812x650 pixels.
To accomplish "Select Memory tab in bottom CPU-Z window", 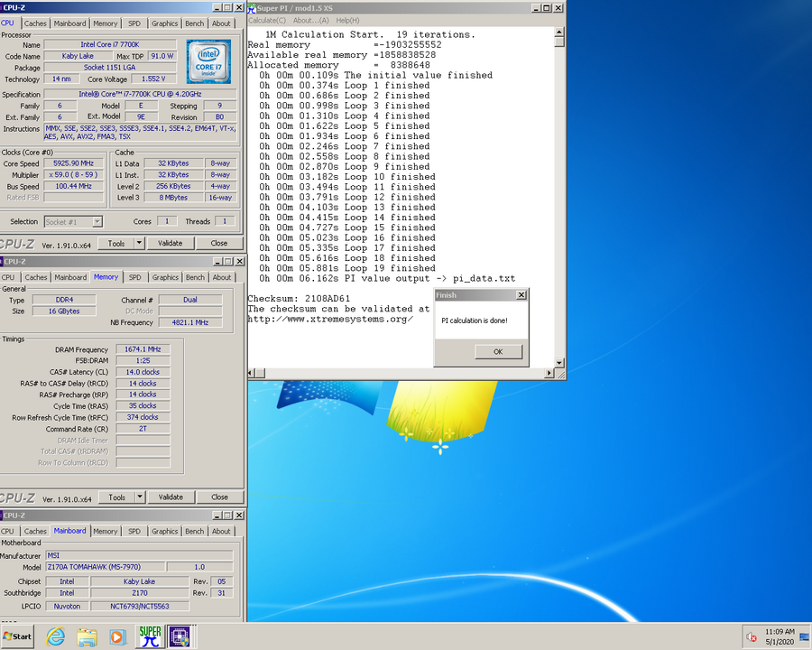I will (106, 532).
